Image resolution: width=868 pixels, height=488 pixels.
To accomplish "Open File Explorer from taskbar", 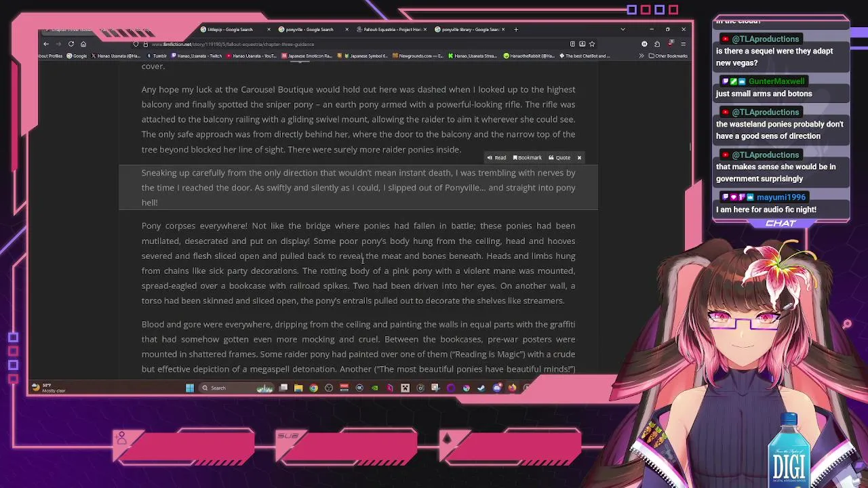I will click(x=298, y=388).
